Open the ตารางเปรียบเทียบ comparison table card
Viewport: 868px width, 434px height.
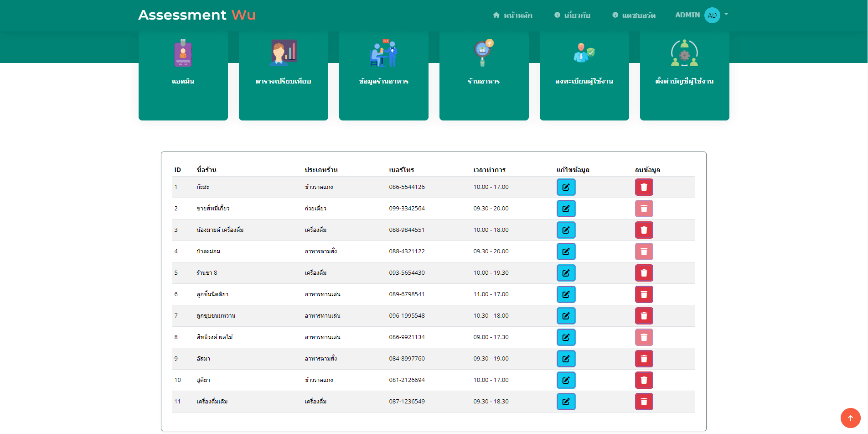pyautogui.click(x=283, y=75)
